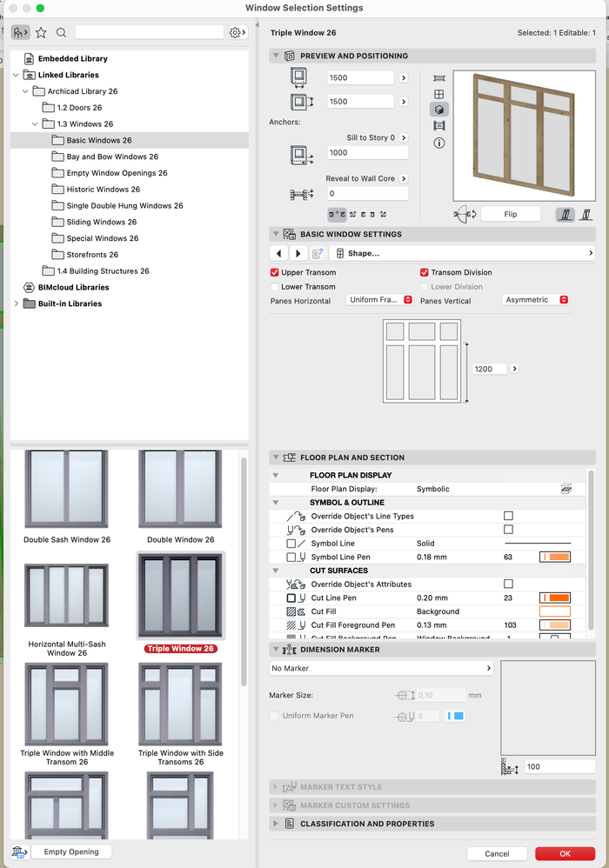Enable Override Object's Attributes checkbox
The width and height of the screenshot is (609, 868).
click(x=508, y=584)
